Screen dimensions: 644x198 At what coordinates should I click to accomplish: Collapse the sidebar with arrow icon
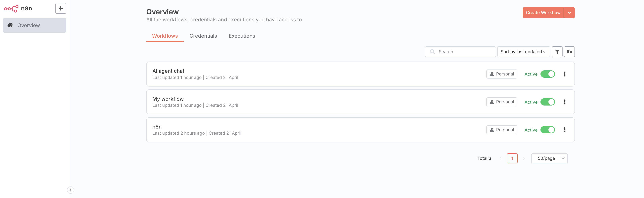click(x=71, y=190)
